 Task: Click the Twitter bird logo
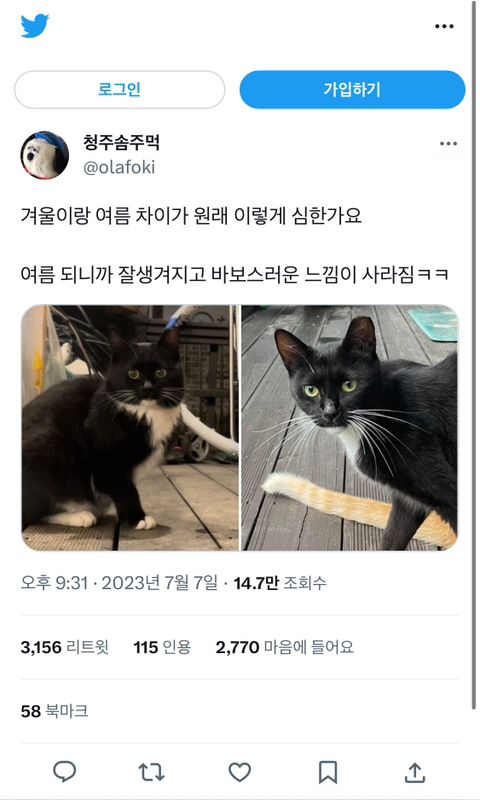point(35,26)
